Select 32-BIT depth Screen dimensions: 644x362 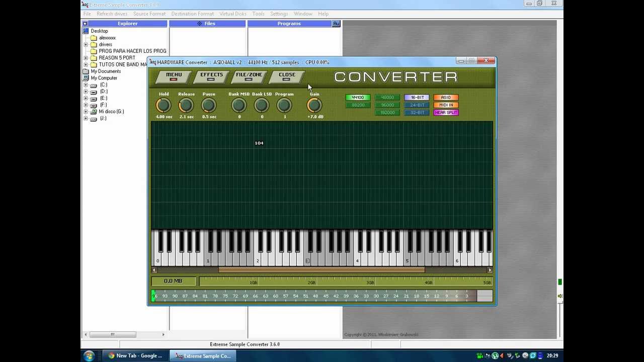[x=417, y=113]
